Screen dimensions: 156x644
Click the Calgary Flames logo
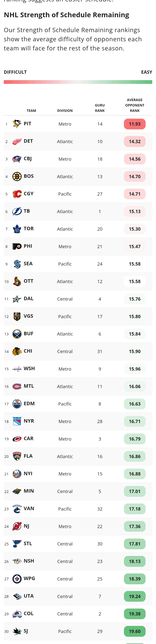[x=17, y=194]
